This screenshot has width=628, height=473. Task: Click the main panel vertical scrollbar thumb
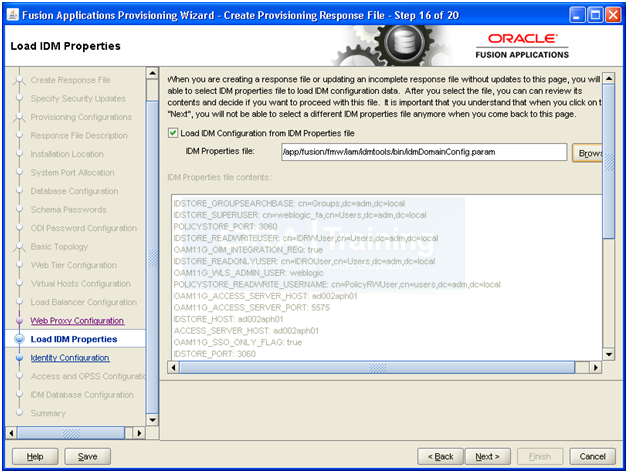(x=609, y=161)
